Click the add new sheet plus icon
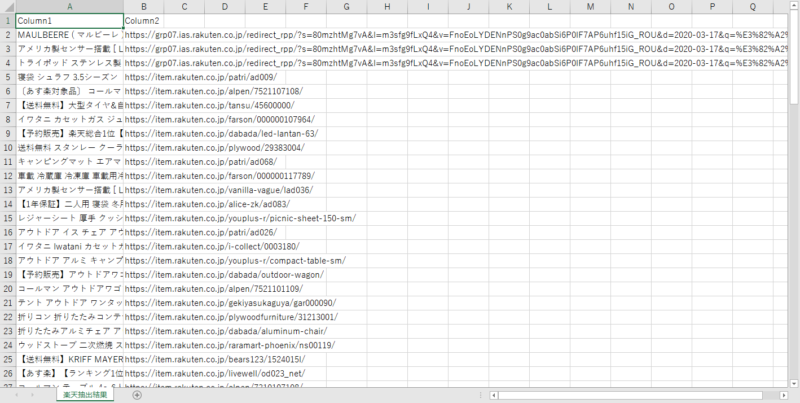 tap(137, 395)
